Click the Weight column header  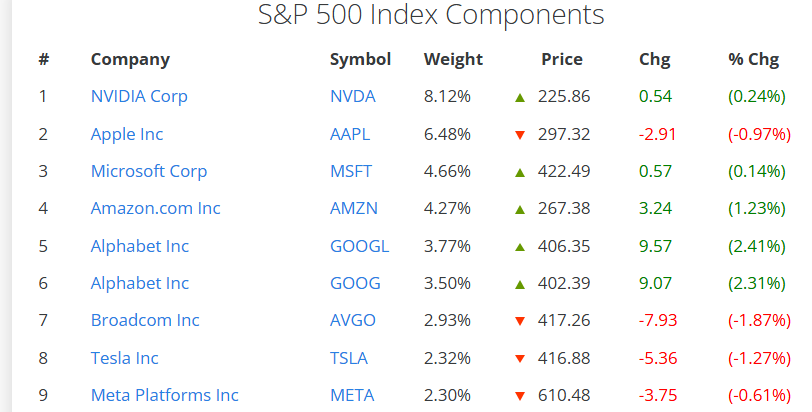453,60
